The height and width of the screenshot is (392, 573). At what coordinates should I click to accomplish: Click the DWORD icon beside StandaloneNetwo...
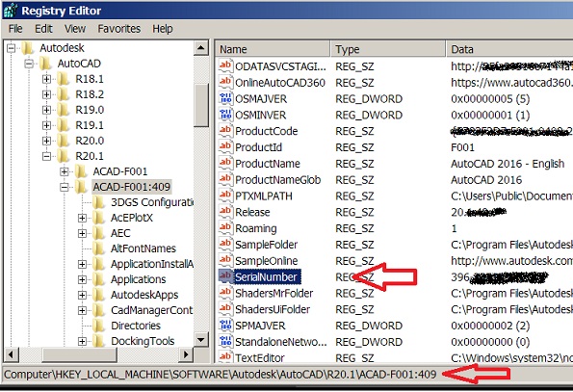(225, 341)
